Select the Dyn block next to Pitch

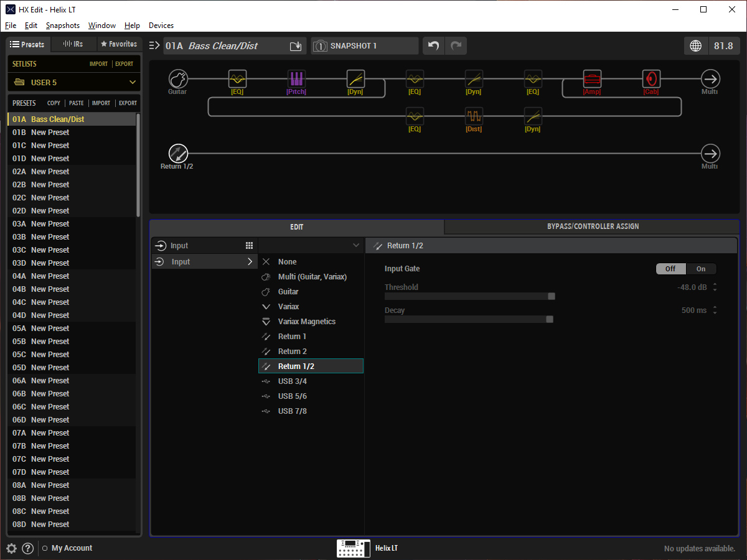pyautogui.click(x=355, y=79)
